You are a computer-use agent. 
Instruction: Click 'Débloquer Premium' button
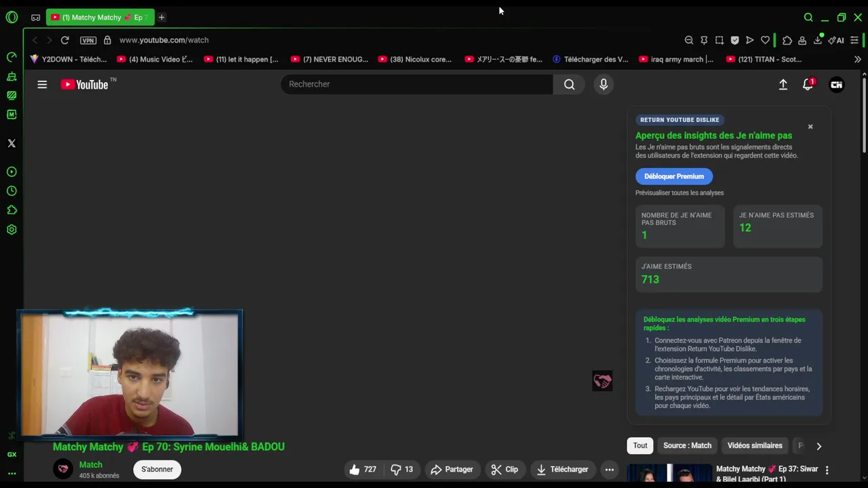click(x=674, y=176)
